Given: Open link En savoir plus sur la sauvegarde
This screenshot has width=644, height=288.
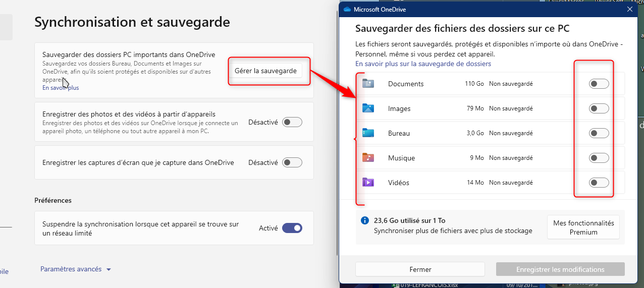Looking at the screenshot, I should click(x=423, y=64).
